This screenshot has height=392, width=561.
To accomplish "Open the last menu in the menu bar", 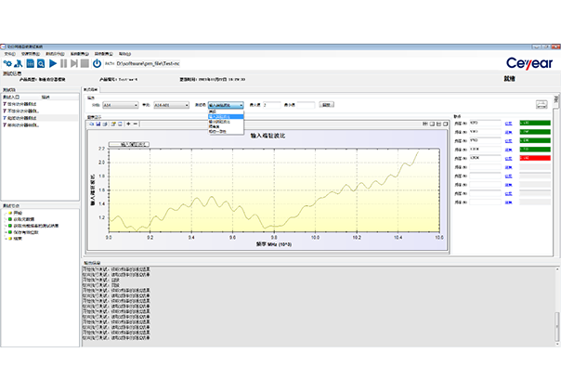I will [125, 53].
